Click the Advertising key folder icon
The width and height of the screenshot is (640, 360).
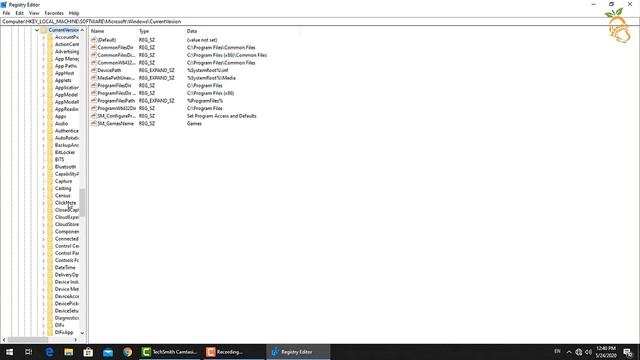[50, 52]
